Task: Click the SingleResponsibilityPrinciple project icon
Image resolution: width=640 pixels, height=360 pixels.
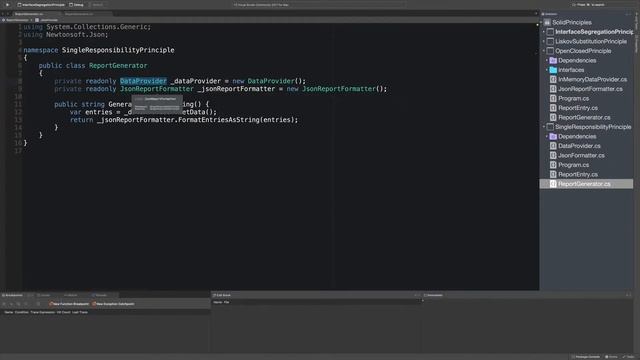Action: click(x=550, y=127)
